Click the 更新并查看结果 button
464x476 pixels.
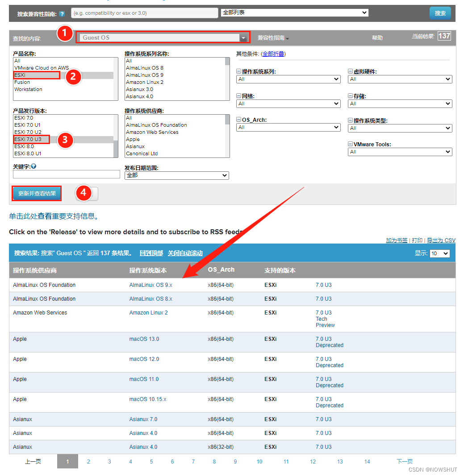(x=37, y=193)
